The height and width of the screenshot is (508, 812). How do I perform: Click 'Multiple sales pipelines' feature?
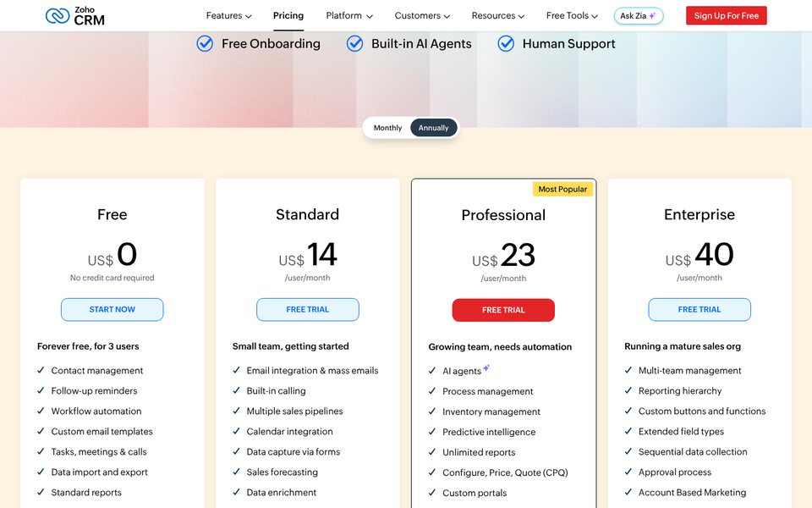coord(294,411)
